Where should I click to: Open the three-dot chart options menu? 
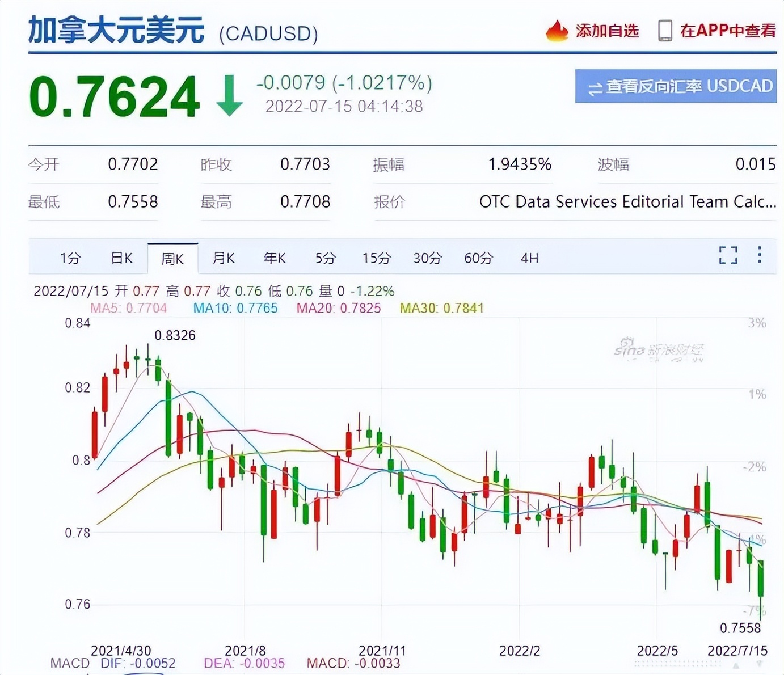click(x=759, y=256)
